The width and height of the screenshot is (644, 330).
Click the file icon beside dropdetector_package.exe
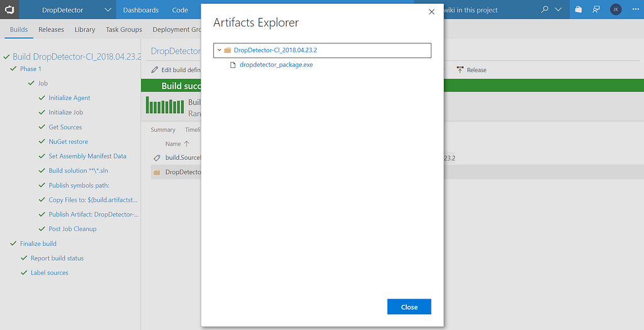click(233, 65)
